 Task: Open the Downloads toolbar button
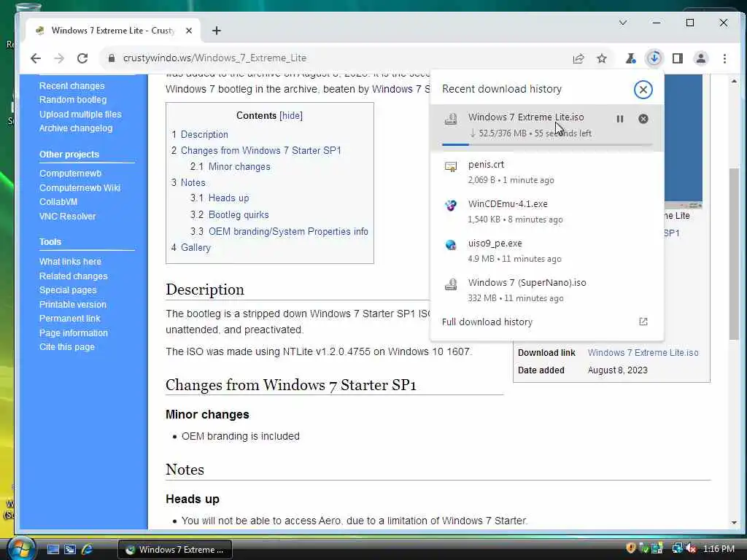point(654,58)
